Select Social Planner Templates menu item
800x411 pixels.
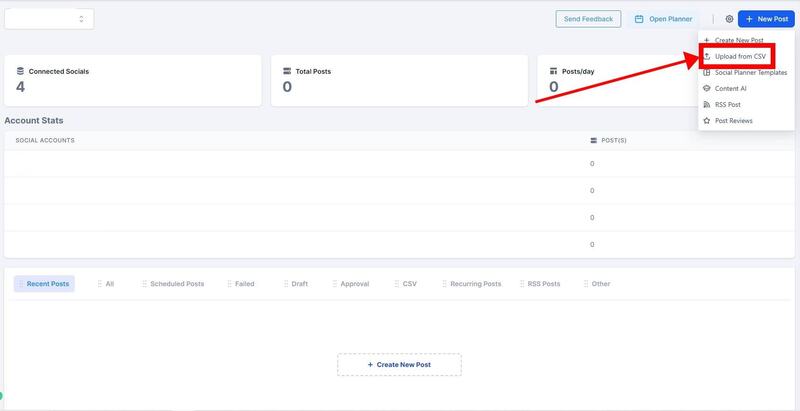pyautogui.click(x=746, y=72)
